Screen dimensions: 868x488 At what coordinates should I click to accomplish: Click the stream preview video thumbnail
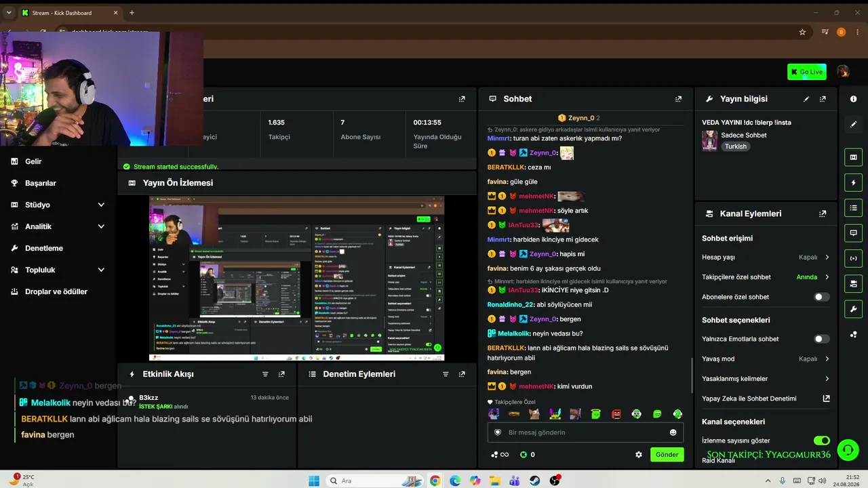[296, 279]
